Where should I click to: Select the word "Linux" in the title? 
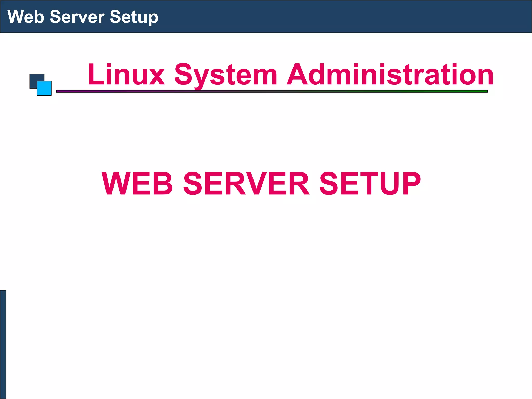click(126, 75)
